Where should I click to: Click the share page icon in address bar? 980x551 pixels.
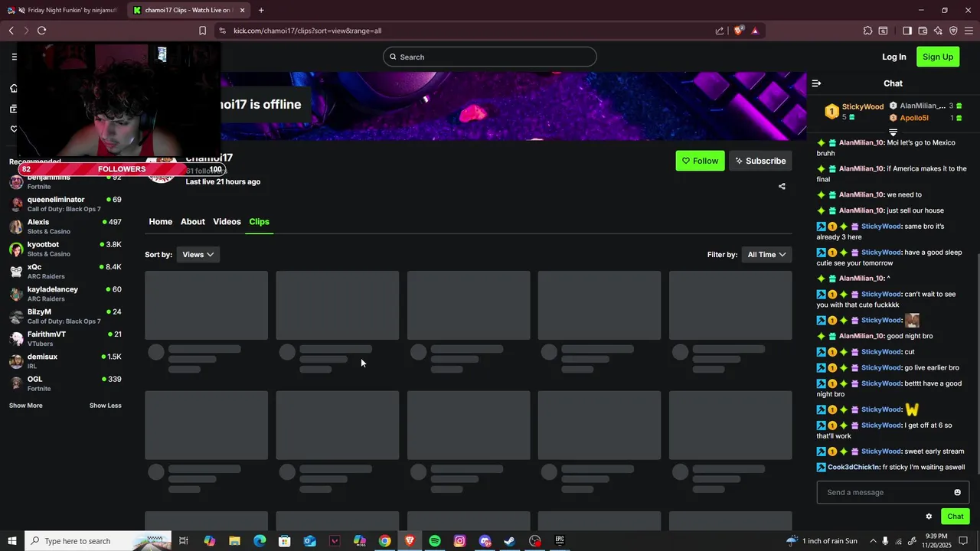coord(720,31)
